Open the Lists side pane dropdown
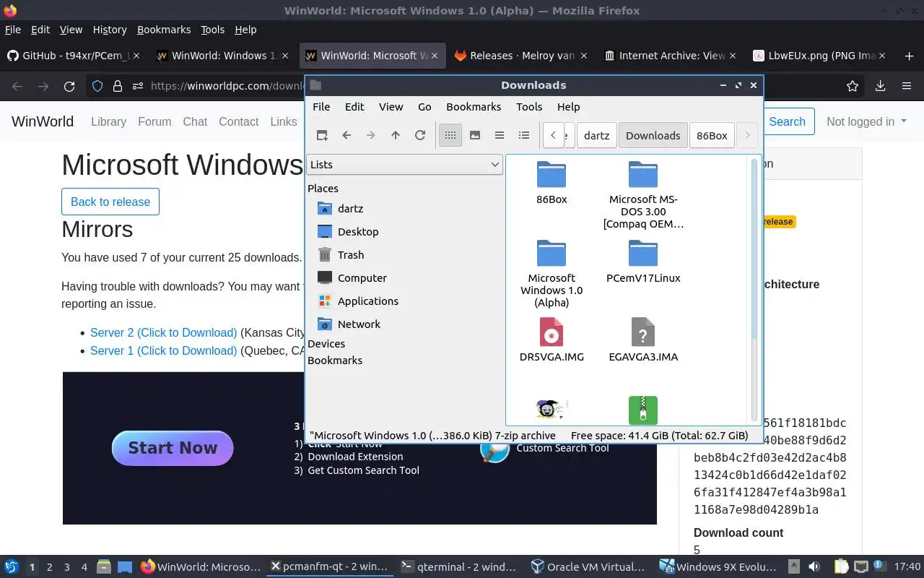Image resolution: width=924 pixels, height=578 pixels. [x=404, y=164]
